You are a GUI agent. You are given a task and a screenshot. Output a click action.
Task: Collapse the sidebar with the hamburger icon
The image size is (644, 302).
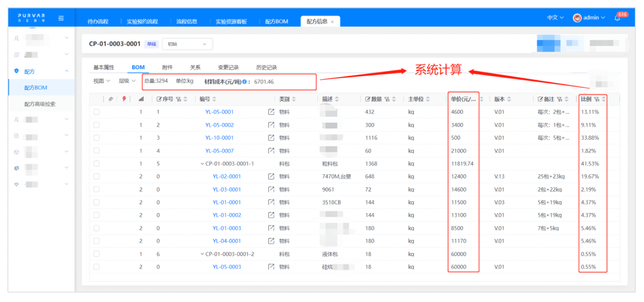point(61,18)
